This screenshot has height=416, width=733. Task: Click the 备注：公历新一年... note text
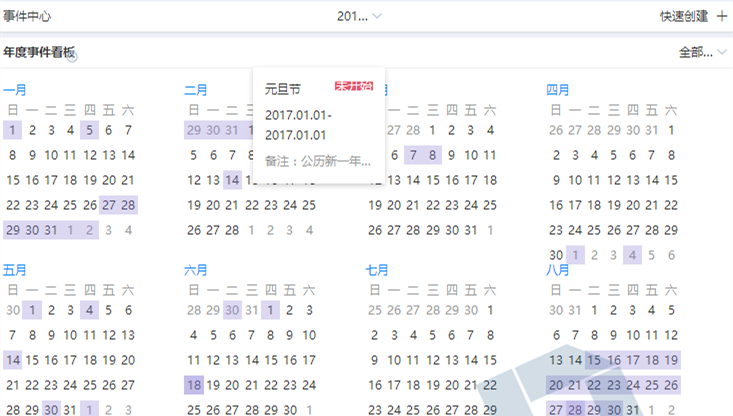[318, 161]
